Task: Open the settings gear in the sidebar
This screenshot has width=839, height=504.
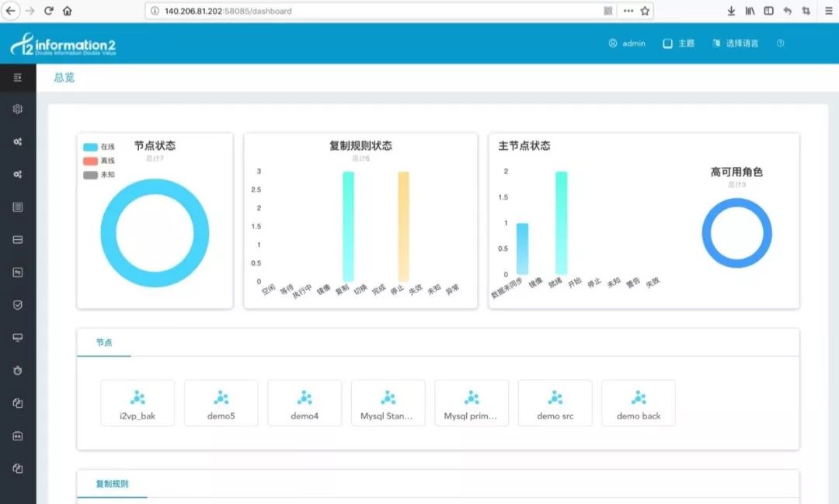Action: (x=17, y=109)
